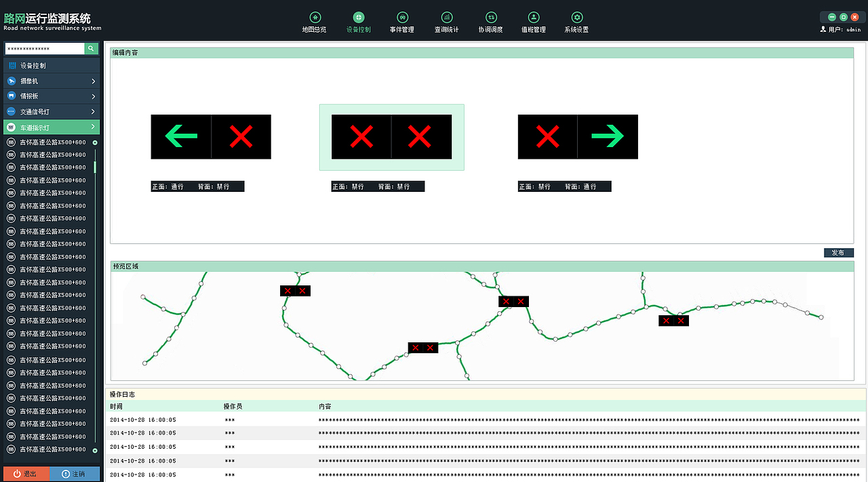Select the rightmost lane sign marker on map
Screen dimensions: 868x482
[673, 321]
